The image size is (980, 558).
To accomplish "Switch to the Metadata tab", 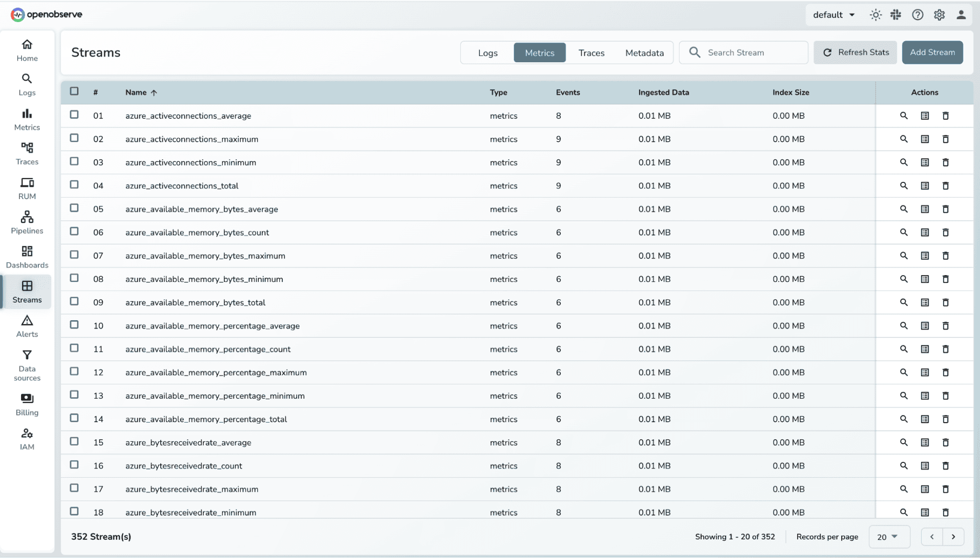I will click(644, 52).
